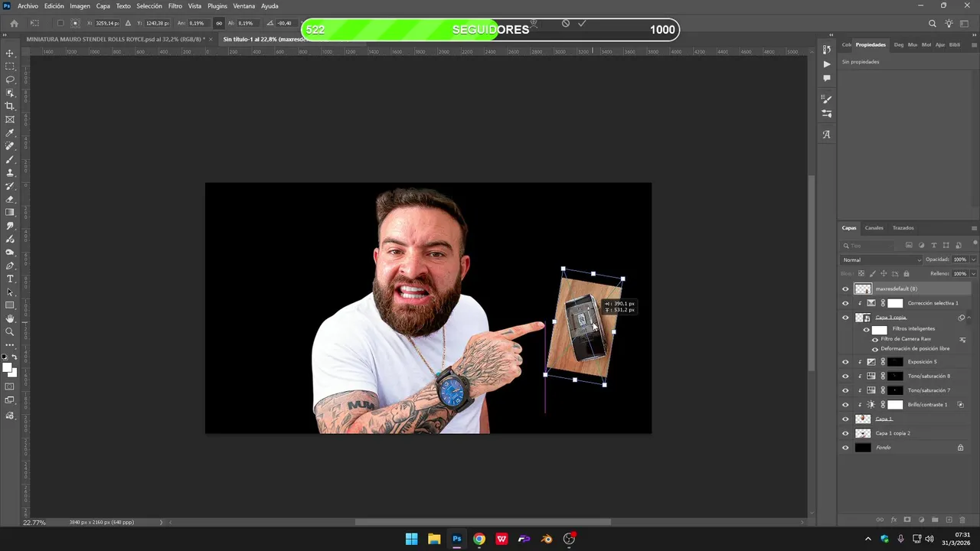
Task: Select the Move tool in the toolbar
Action: pos(10,54)
